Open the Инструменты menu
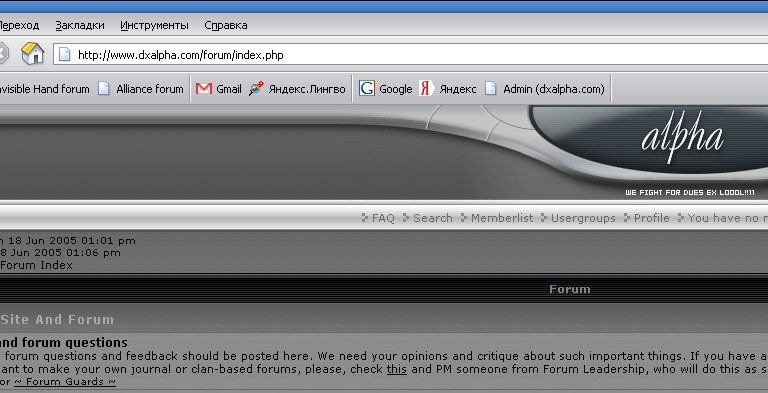This screenshot has height=393, width=768. (x=154, y=25)
